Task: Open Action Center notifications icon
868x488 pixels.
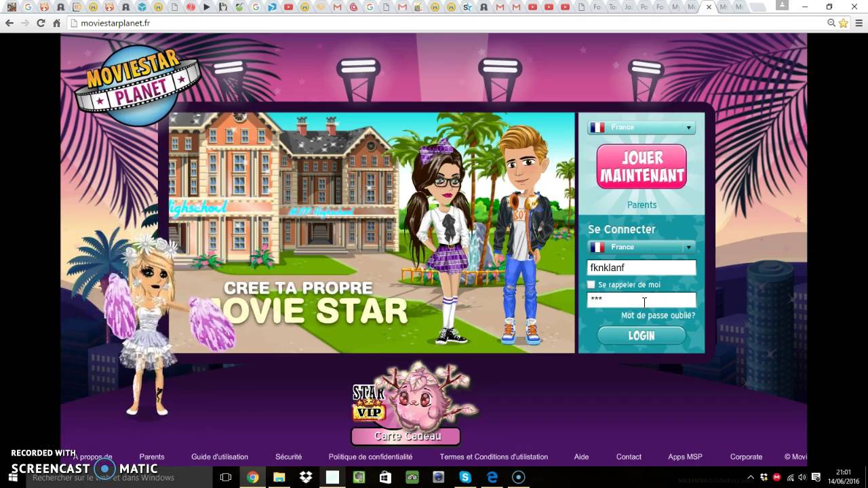Action: coord(816,477)
